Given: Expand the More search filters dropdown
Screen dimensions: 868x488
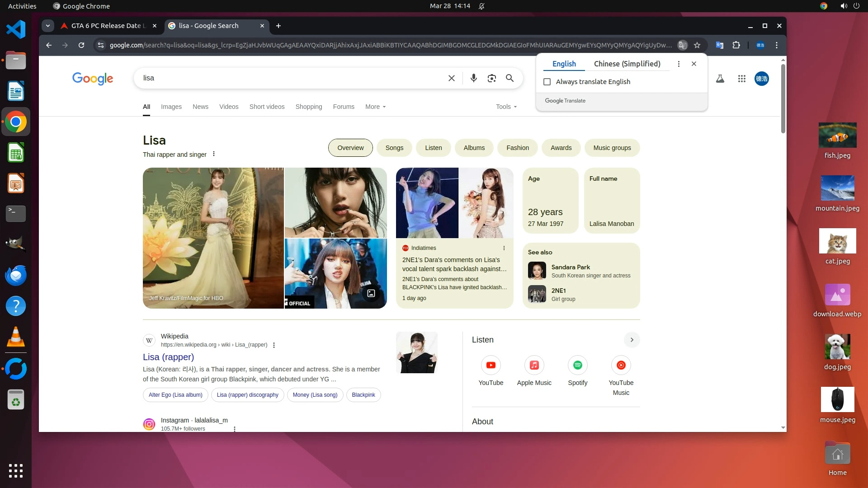Looking at the screenshot, I should (x=375, y=107).
